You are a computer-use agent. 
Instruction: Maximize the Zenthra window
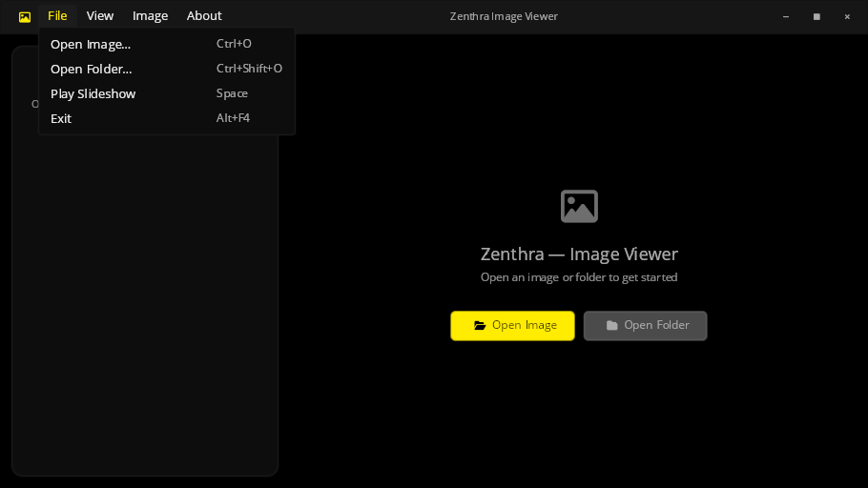click(x=816, y=16)
